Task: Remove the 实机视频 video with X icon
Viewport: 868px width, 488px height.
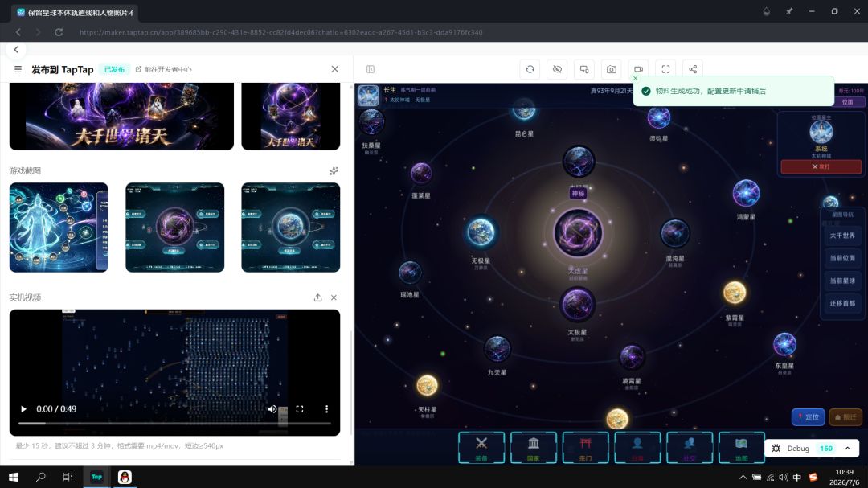Action: coord(334,297)
